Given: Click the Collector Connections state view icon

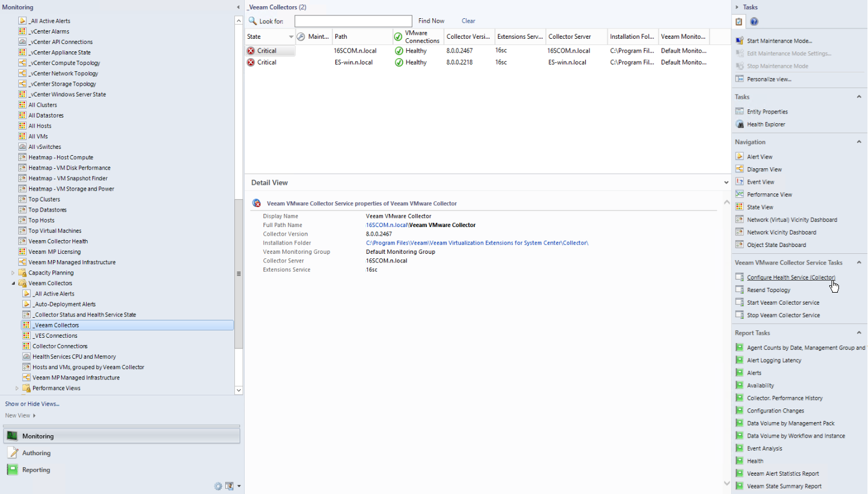Looking at the screenshot, I should pyautogui.click(x=26, y=346).
